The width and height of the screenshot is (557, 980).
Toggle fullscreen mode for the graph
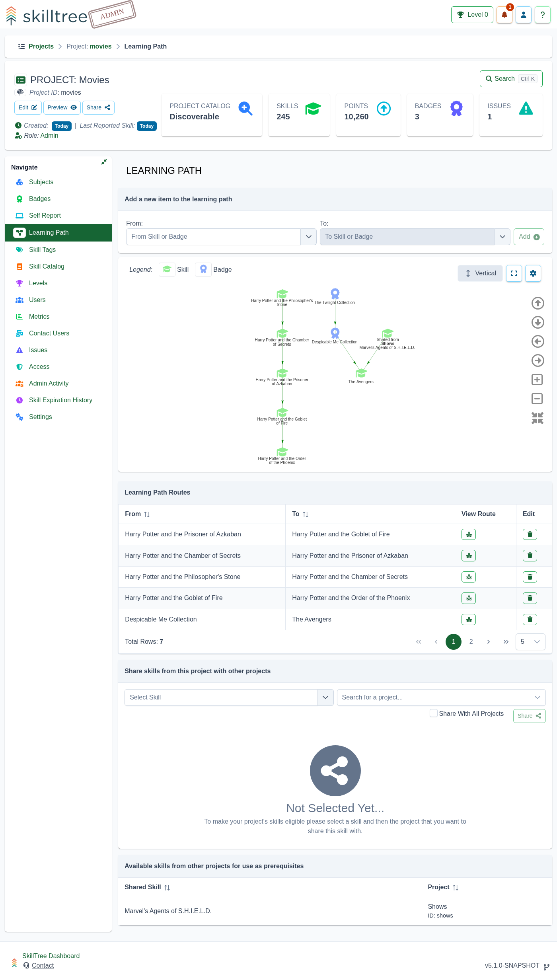pos(514,273)
